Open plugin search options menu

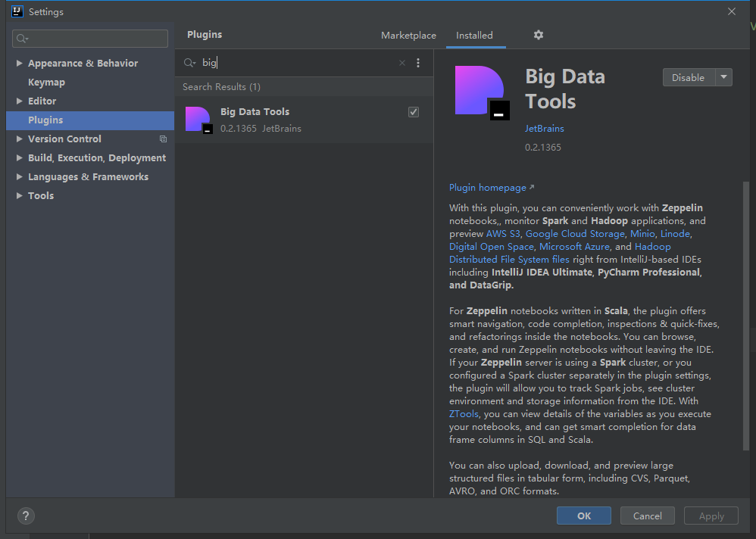coord(418,63)
